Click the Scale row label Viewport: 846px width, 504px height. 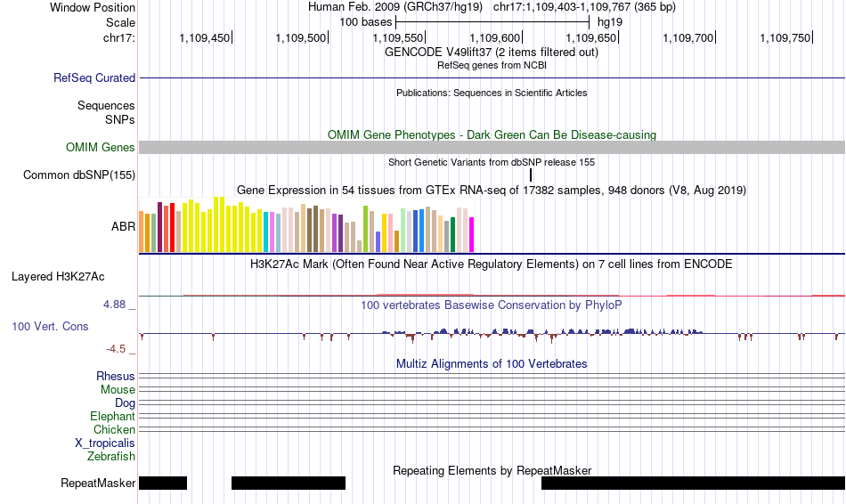point(120,22)
